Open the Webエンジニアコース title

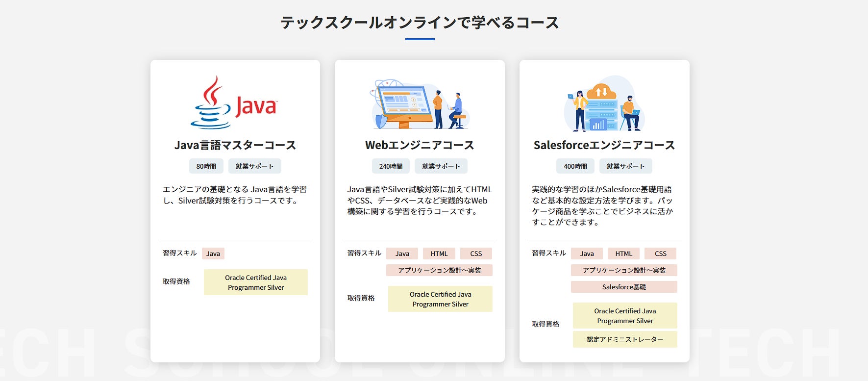point(420,145)
